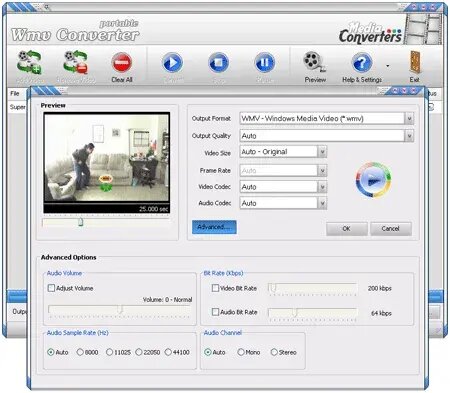Screen dimensions: 450x393
Task: Expand the Help & Settings dropdown arrow
Action: 387,66
